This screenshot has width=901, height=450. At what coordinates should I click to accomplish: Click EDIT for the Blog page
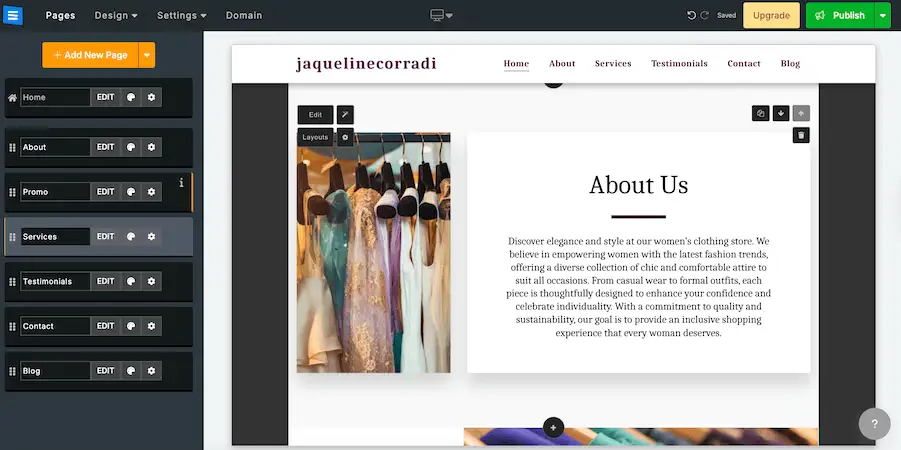pyautogui.click(x=105, y=371)
